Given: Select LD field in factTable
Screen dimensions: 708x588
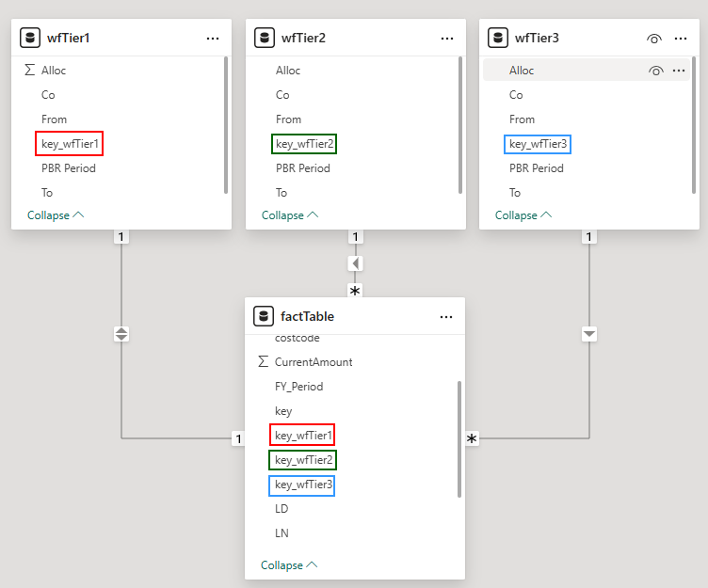Looking at the screenshot, I should tap(282, 508).
